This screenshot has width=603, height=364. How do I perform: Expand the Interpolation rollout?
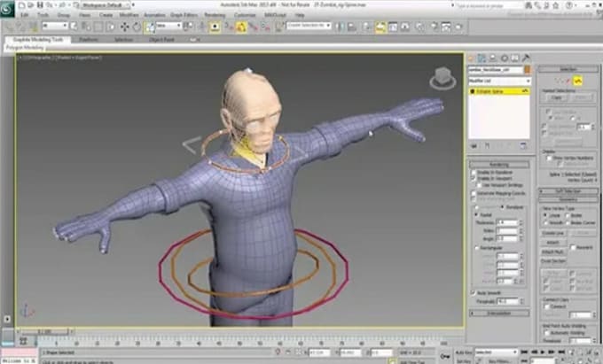pyautogui.click(x=499, y=314)
